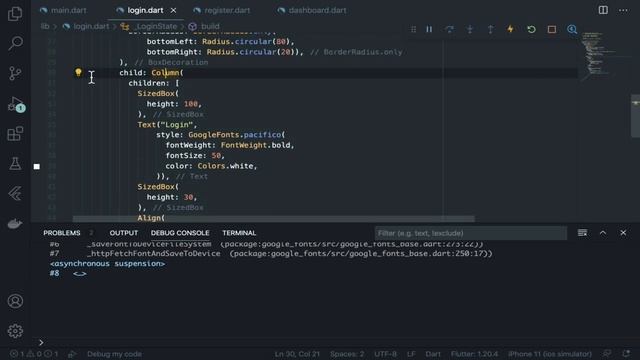Open the OUTPUT panel tab
This screenshot has height=360, width=640.
pyautogui.click(x=124, y=233)
